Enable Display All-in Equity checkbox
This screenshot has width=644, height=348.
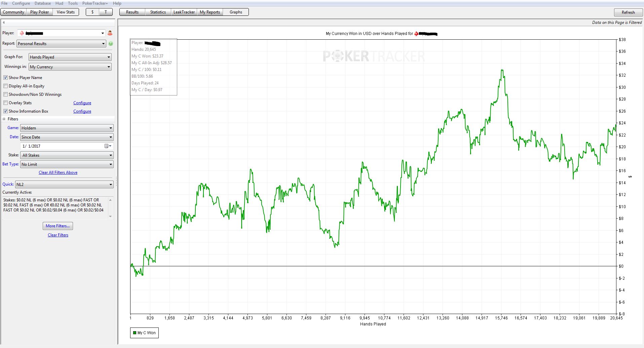point(5,86)
